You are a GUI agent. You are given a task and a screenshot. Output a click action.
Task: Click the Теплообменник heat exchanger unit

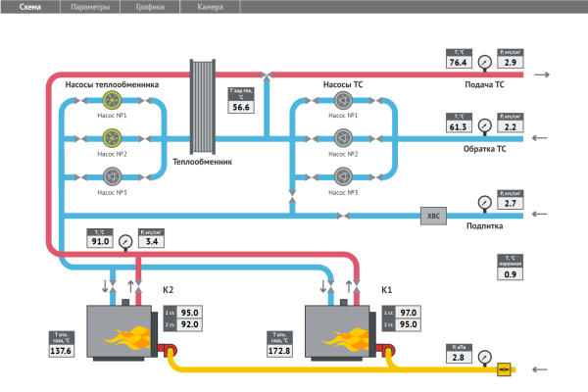[x=203, y=108]
